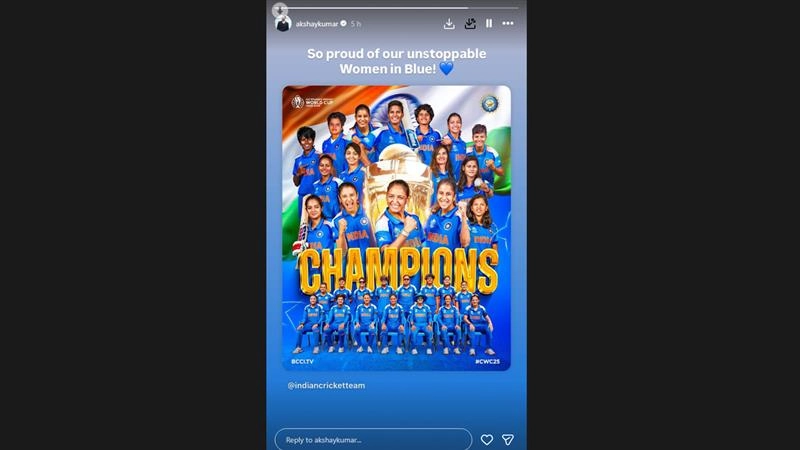
Task: Click the second dark download-all icon
Action: [x=470, y=23]
